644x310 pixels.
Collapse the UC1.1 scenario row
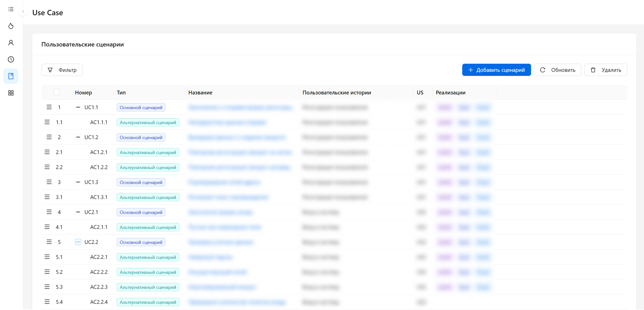coord(78,107)
